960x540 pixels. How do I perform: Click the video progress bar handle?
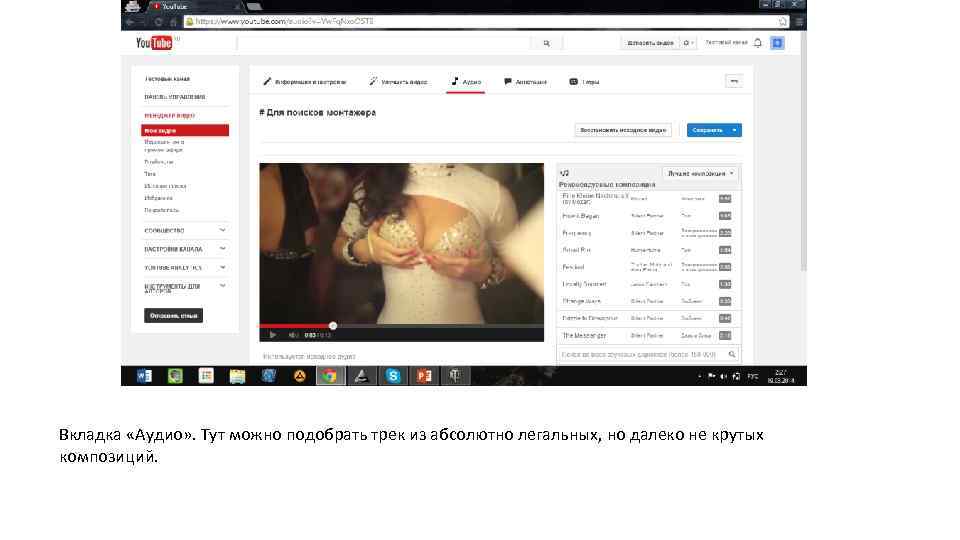333,326
